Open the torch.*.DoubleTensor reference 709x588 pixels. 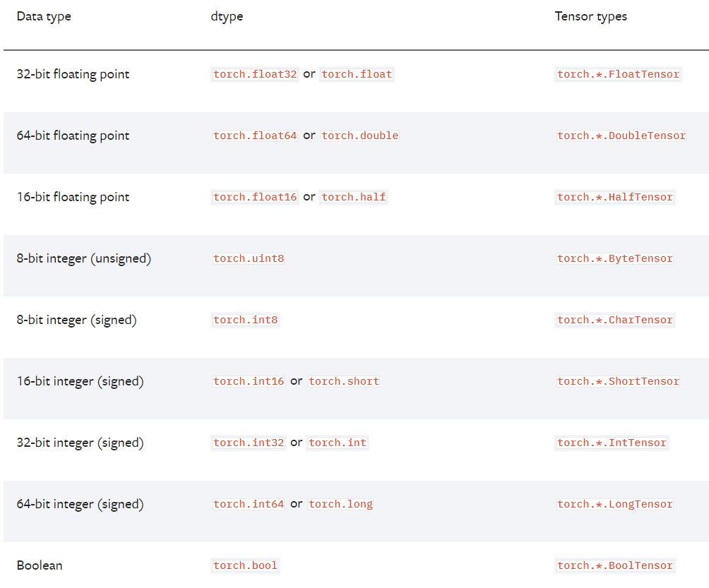(621, 136)
